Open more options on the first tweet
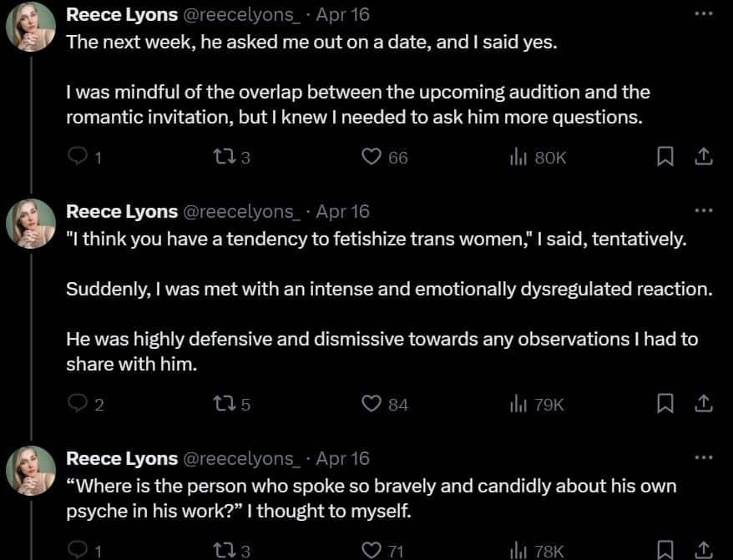This screenshot has width=733, height=560. (704, 13)
